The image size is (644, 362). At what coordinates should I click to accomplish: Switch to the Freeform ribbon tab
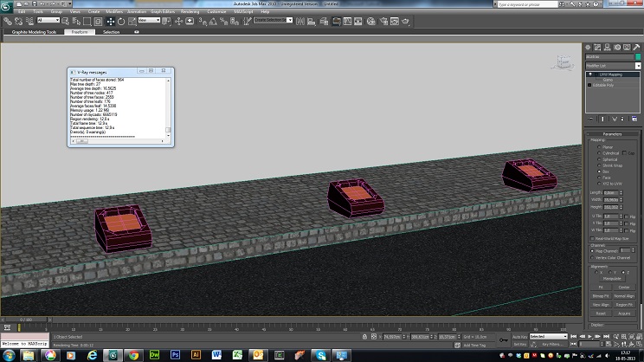click(80, 32)
